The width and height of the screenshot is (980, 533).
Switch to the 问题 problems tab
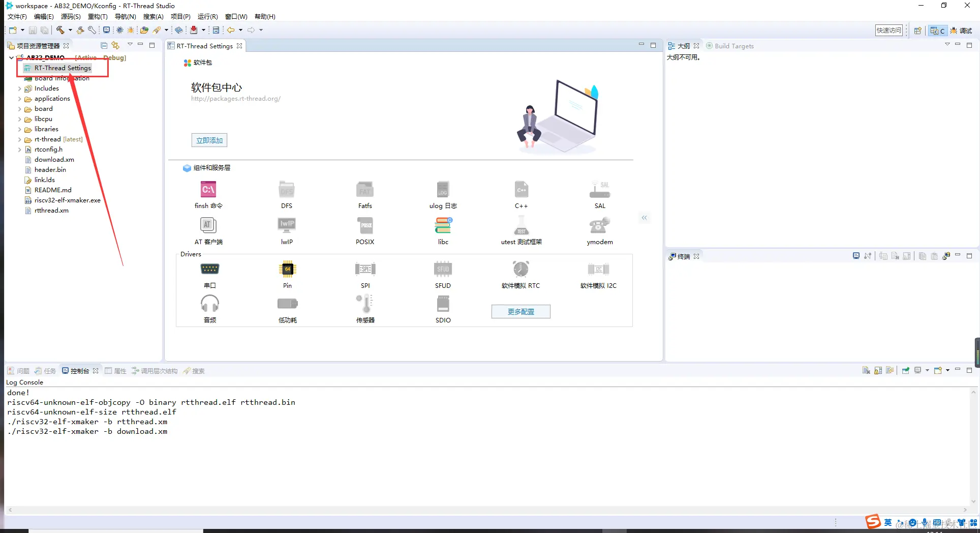pos(18,371)
